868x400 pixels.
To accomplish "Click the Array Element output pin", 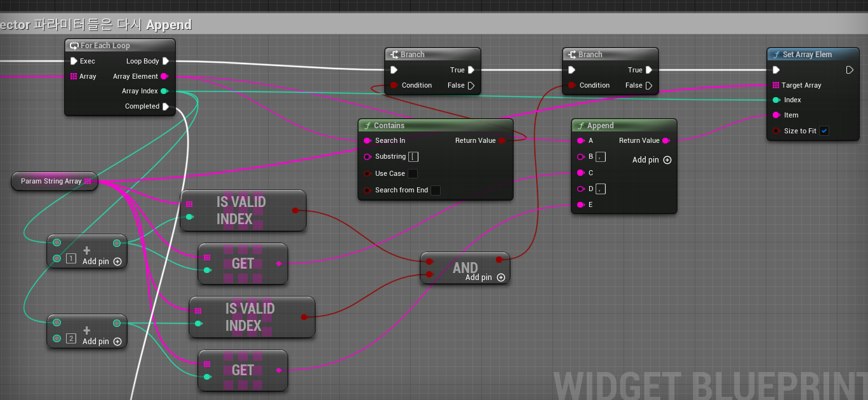I will 164,76.
